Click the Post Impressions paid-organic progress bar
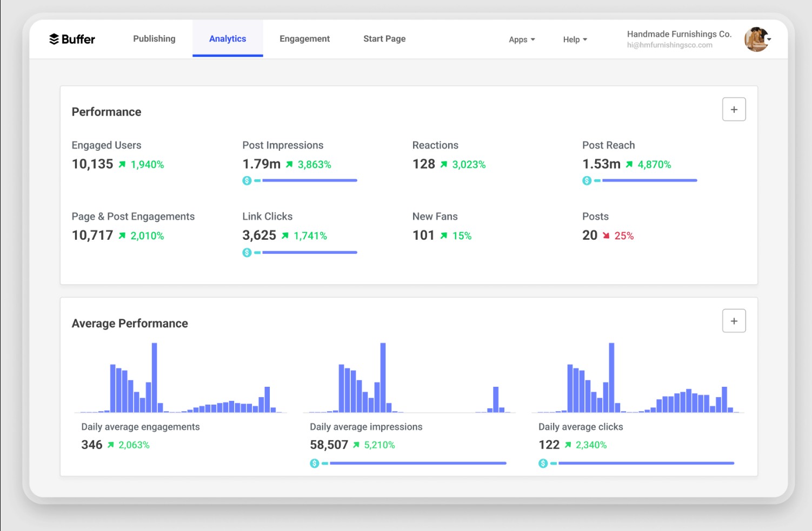 309,180
